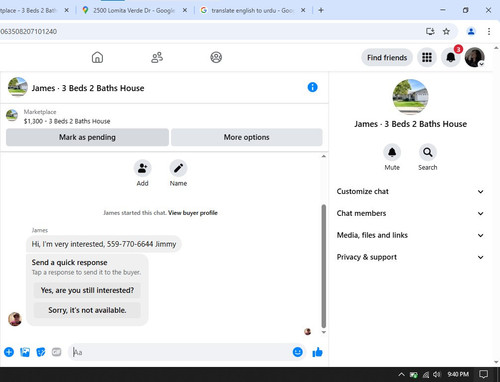Attach a photo or file

[x=25, y=352]
